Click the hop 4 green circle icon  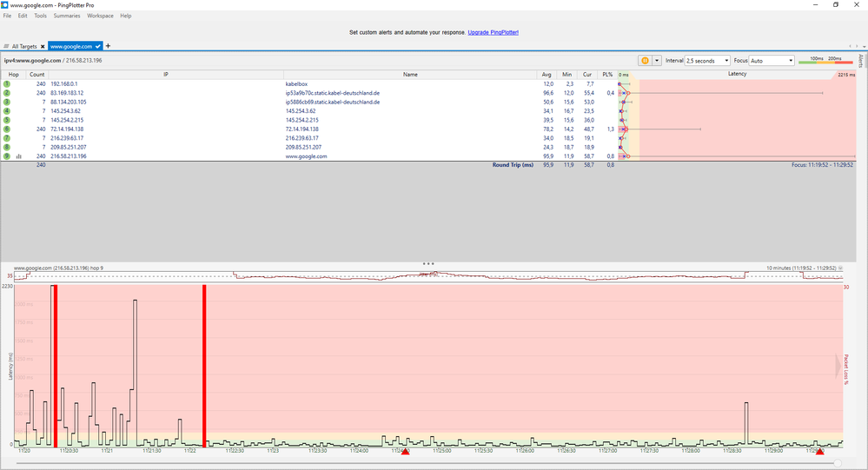pyautogui.click(x=7, y=110)
